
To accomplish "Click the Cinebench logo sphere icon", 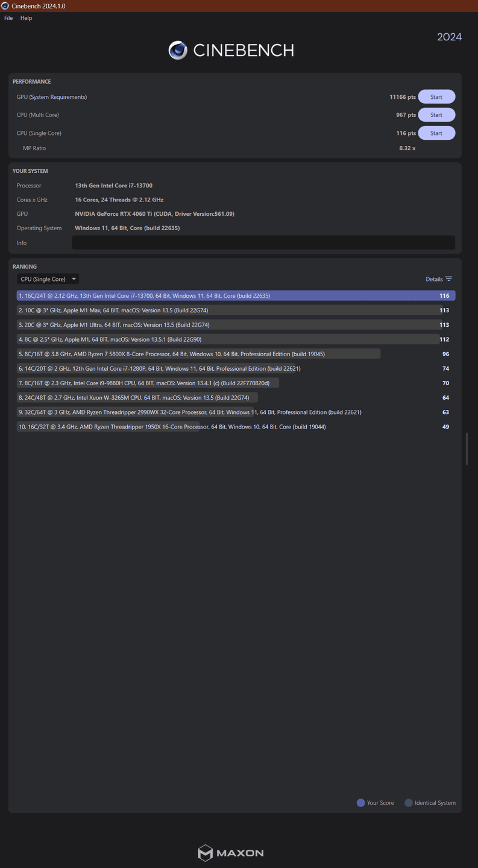I will [178, 50].
